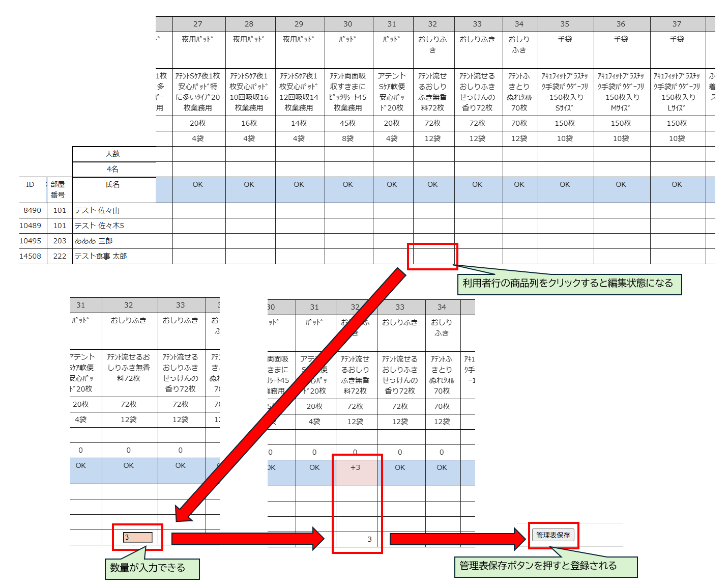Click the 8袋 cell under column 30
The height and width of the screenshot is (585, 728).
coord(348,138)
